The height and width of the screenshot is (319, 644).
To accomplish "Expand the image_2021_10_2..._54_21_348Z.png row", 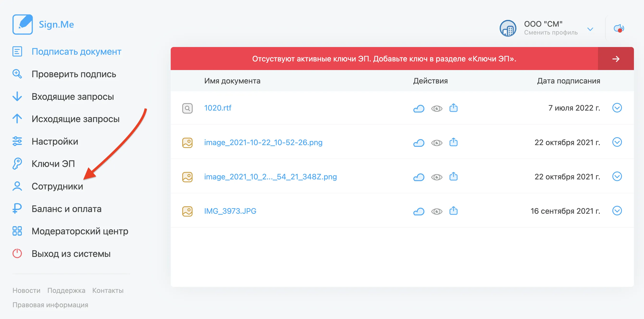I will point(617,176).
